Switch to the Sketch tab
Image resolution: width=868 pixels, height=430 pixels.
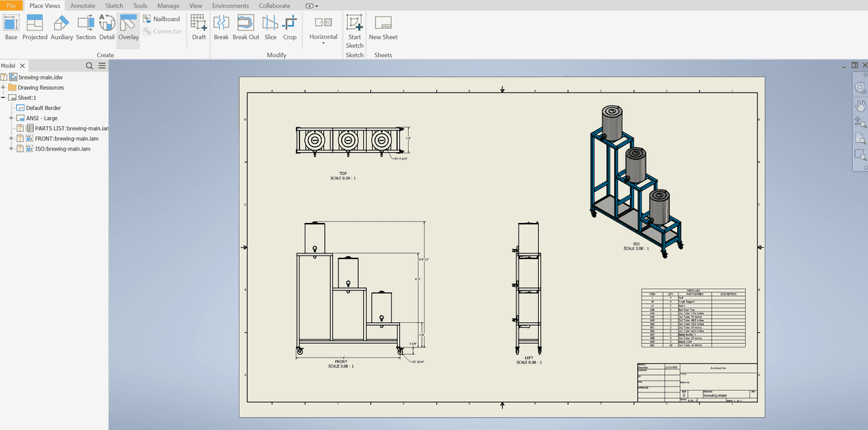point(114,6)
